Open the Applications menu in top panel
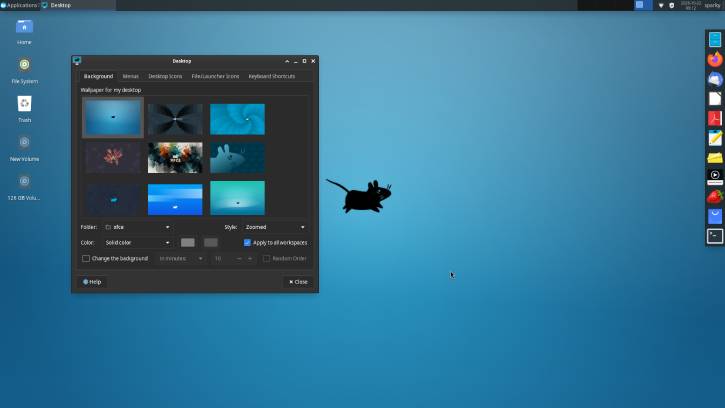Image resolution: width=725 pixels, height=408 pixels. 19,5
